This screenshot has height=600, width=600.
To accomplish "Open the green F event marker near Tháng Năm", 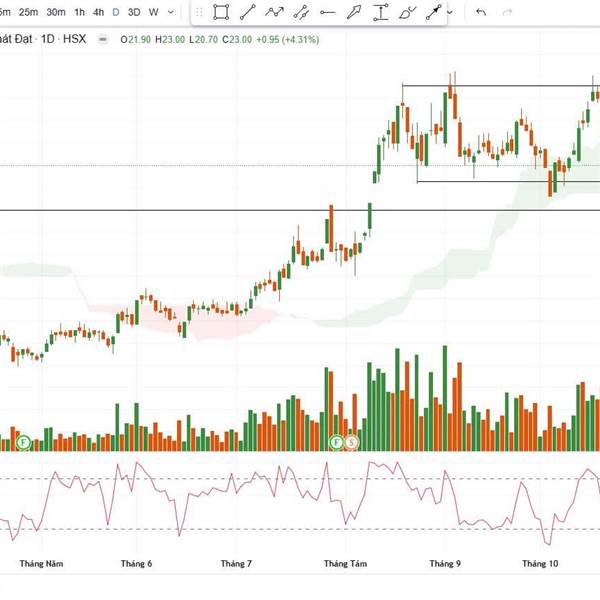I will (24, 443).
